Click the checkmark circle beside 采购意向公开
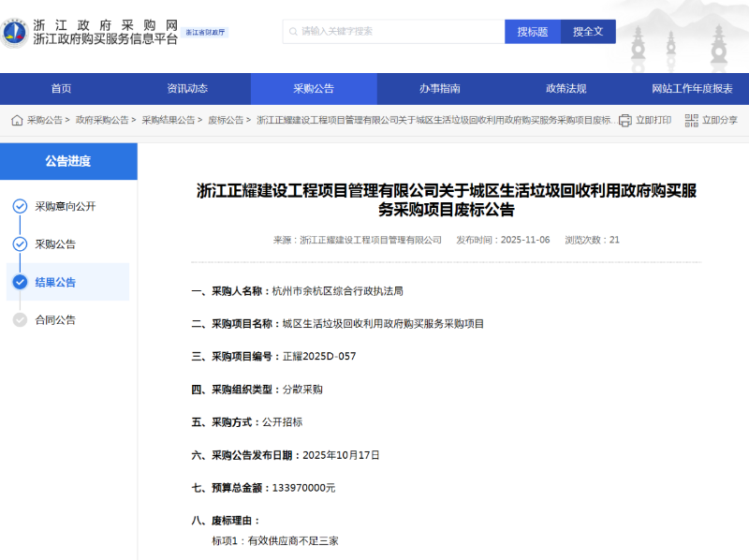The width and height of the screenshot is (749, 560). [x=21, y=207]
